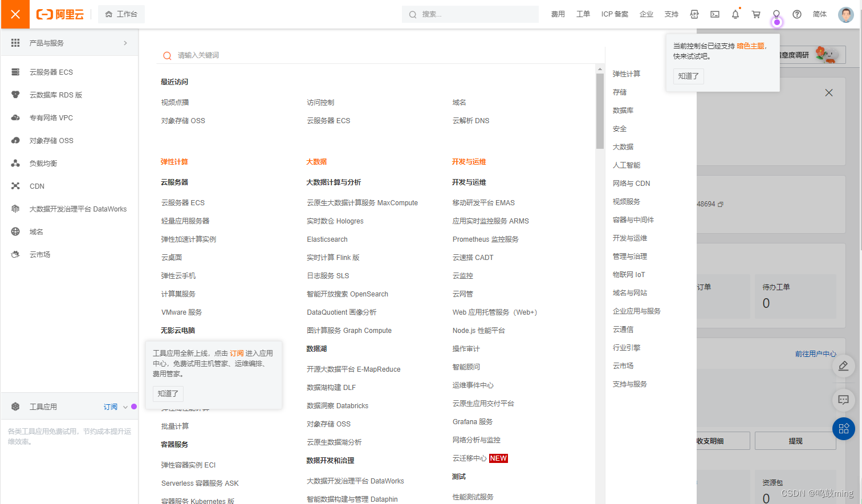Click the API debugging icon in the header

(x=694, y=14)
